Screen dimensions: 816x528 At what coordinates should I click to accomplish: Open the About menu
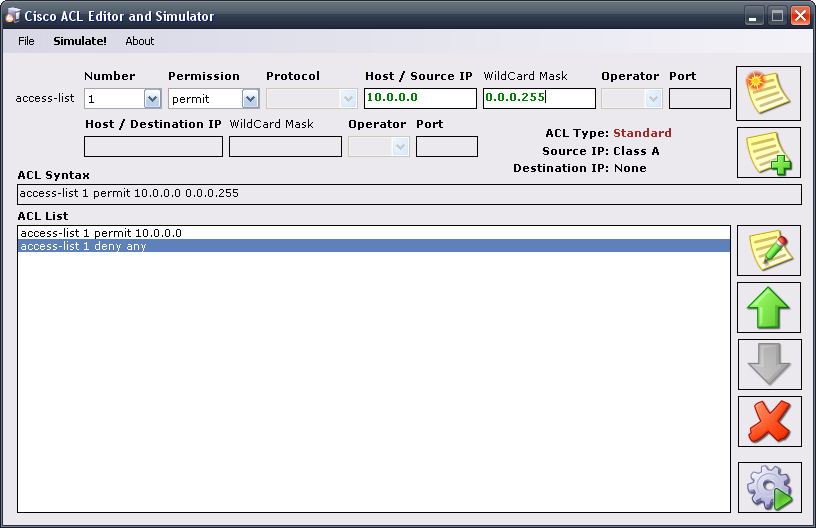pyautogui.click(x=139, y=41)
